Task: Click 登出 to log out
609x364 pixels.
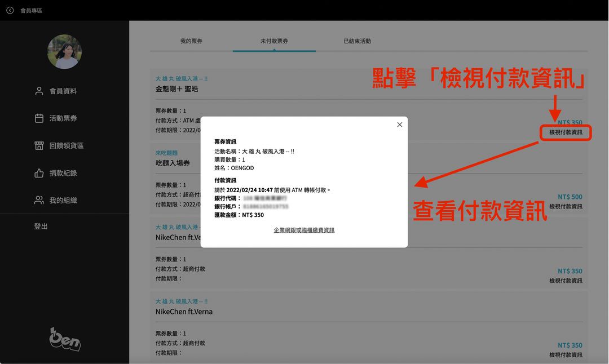Action: tap(41, 226)
